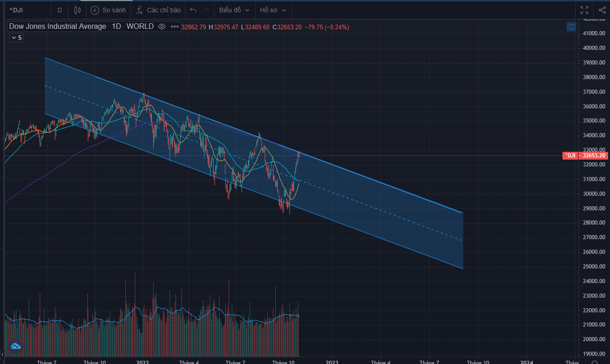The height and width of the screenshot is (364, 610).
Task: Click the 2022 label on time axis
Action: tap(142, 361)
